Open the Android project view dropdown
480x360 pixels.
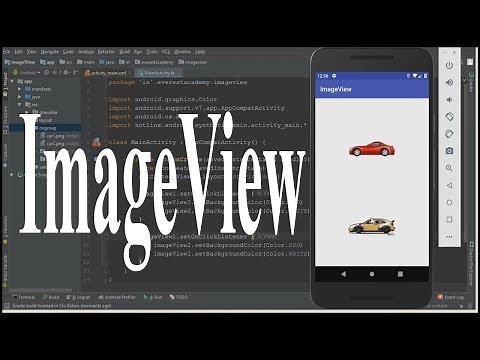[27, 72]
